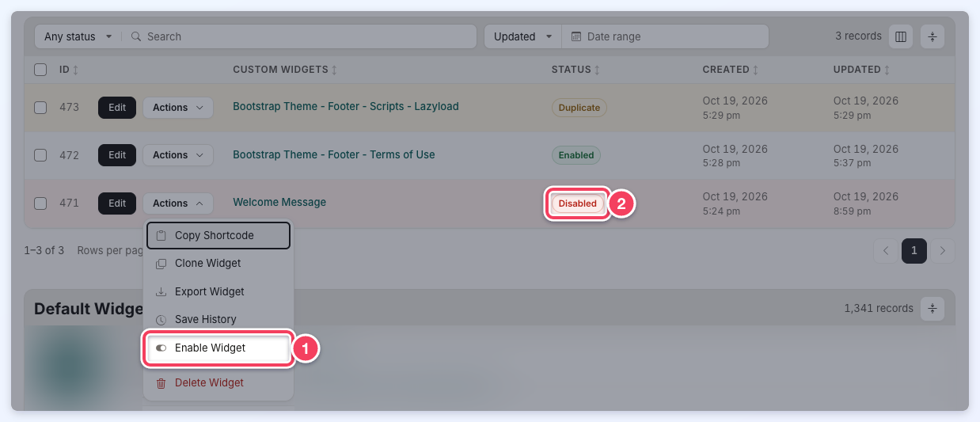Click the toggle icon beside Enable Widget
Screen dimensions: 980x422
click(x=161, y=348)
